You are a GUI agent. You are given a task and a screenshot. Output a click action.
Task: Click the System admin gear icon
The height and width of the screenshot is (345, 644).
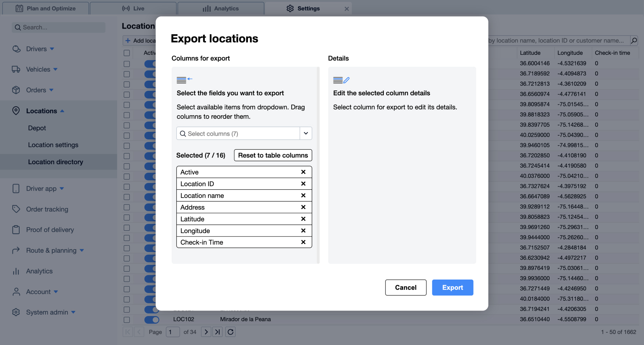coord(16,312)
